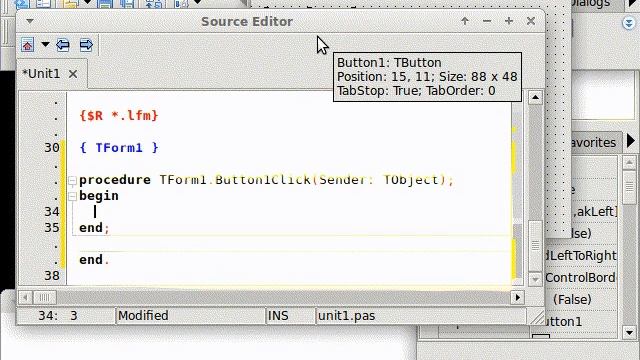This screenshot has width=640, height=360.
Task: Click the Object Inspector scrollbar thumb
Action: point(629,187)
